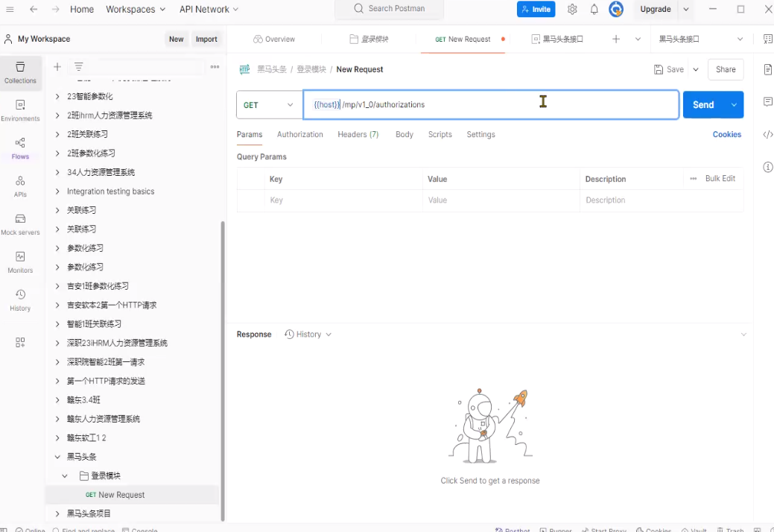
Task: Open query params more options dots
Action: [x=694, y=179]
